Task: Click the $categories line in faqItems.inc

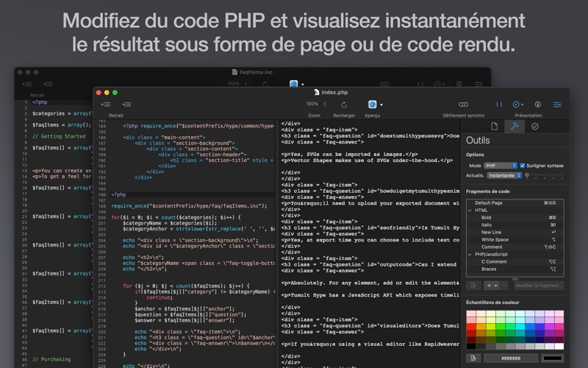Action: (x=62, y=113)
